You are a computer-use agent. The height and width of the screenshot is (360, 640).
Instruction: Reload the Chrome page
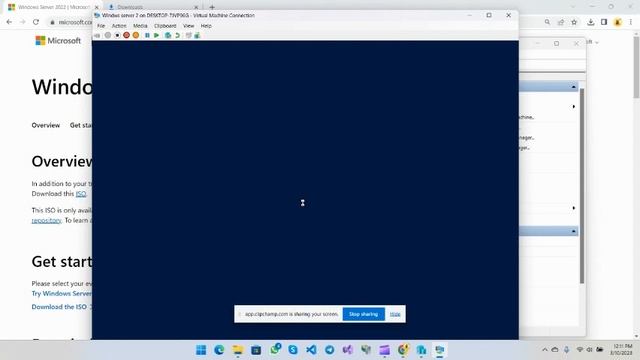coord(36,22)
